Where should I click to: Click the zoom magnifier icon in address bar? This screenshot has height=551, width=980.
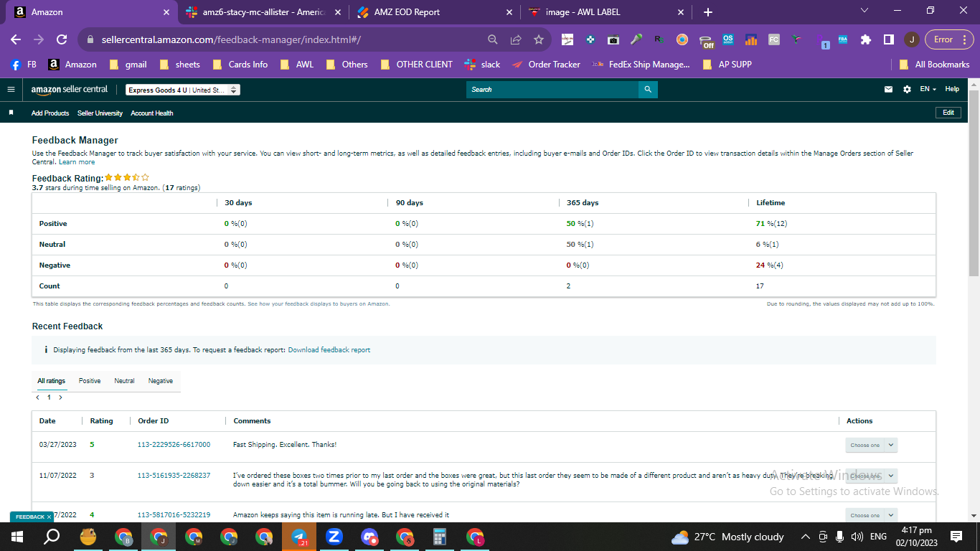tap(493, 39)
